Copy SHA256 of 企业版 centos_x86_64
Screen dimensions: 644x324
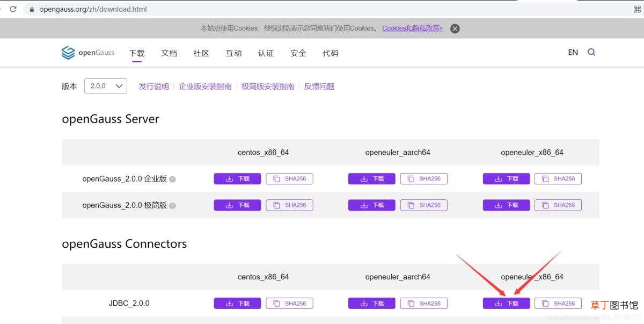(289, 179)
